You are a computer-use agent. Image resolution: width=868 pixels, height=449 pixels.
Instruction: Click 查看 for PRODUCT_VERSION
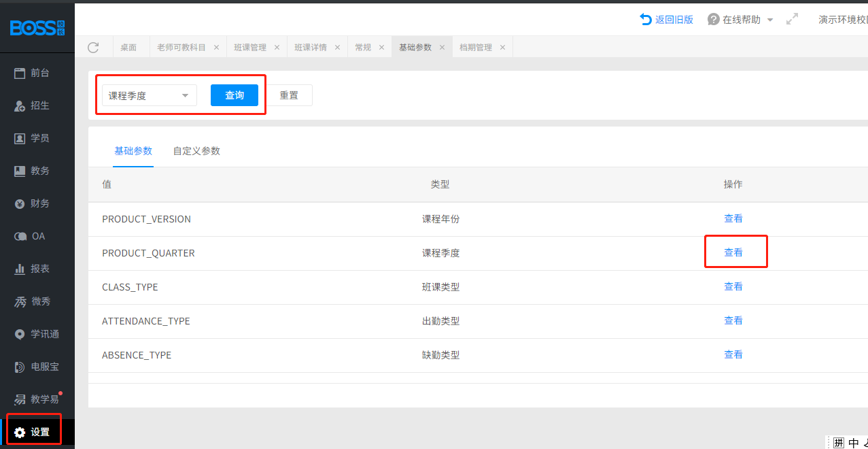coord(733,218)
